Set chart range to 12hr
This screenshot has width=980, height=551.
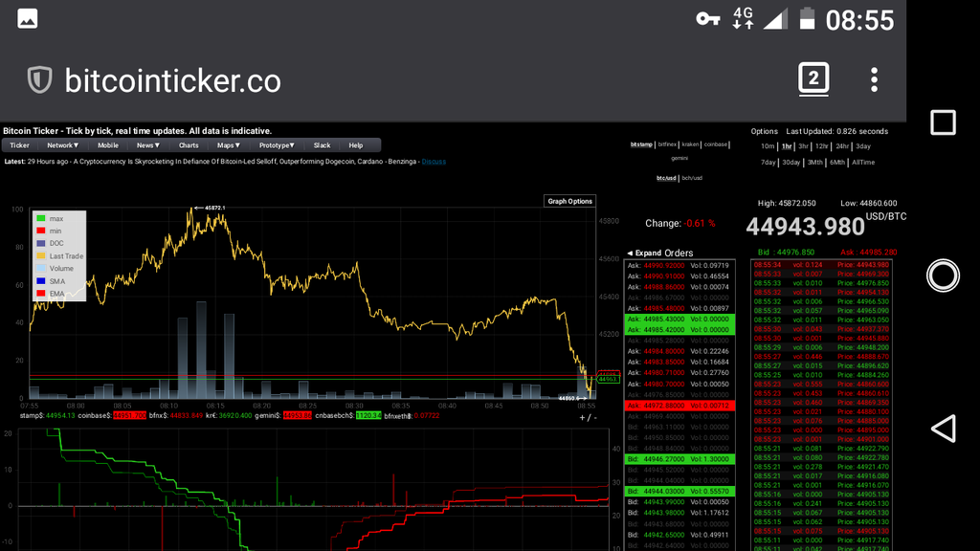(821, 146)
